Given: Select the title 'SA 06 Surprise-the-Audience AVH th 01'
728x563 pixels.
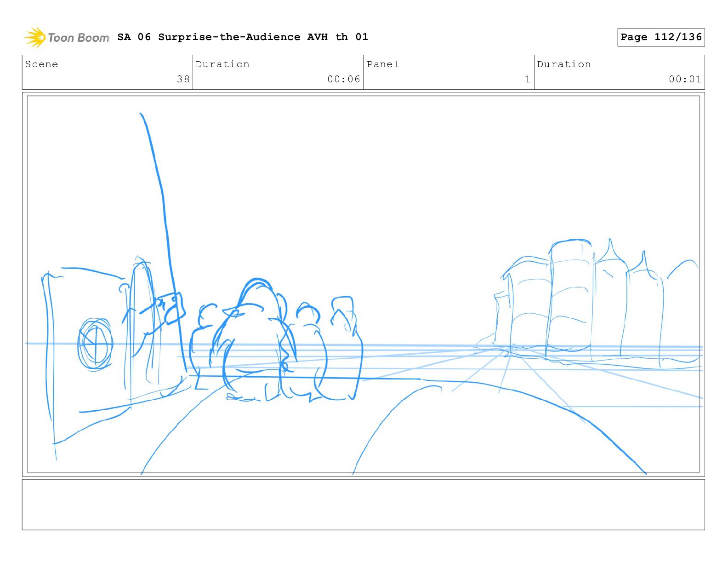Looking at the screenshot, I should pos(243,37).
